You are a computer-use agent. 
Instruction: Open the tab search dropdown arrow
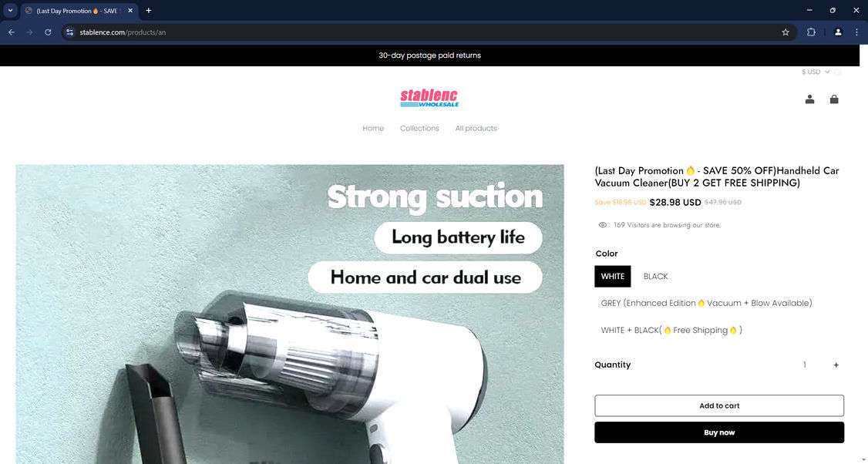10,10
